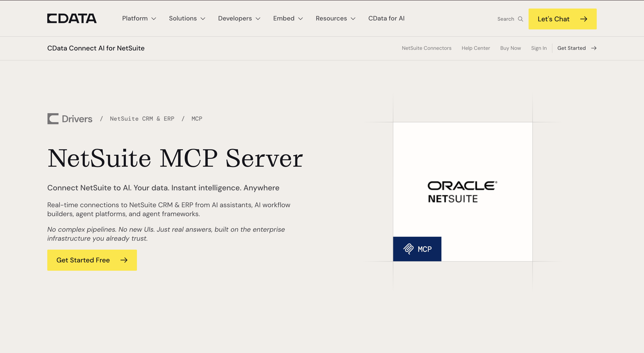Expand the Developers menu chevron
The width and height of the screenshot is (644, 353).
(258, 19)
